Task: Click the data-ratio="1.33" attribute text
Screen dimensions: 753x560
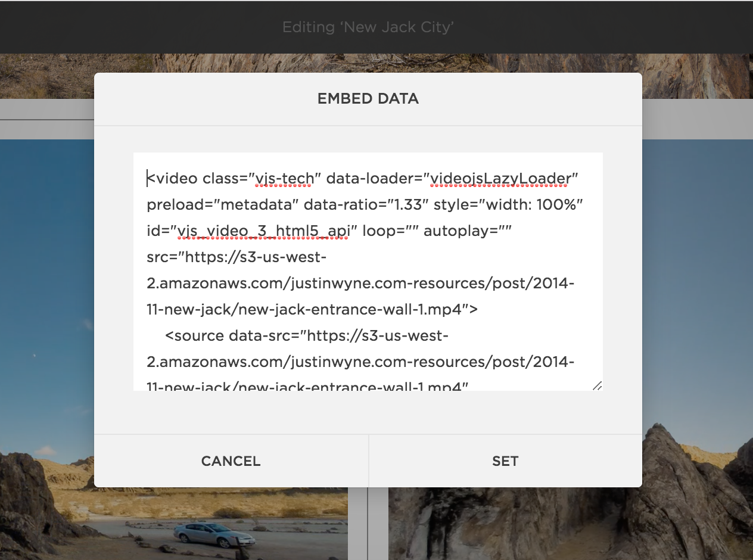Action: (366, 204)
